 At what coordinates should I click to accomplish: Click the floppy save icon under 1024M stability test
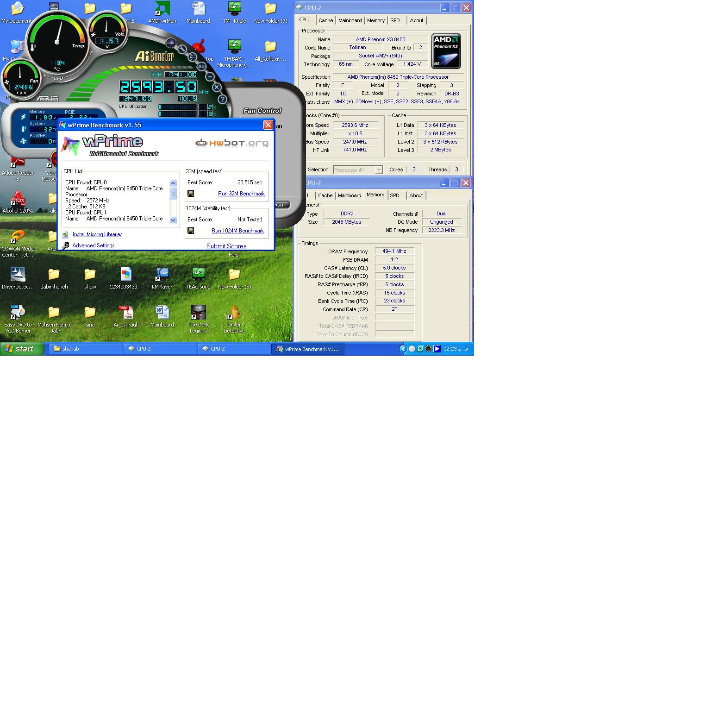(191, 231)
